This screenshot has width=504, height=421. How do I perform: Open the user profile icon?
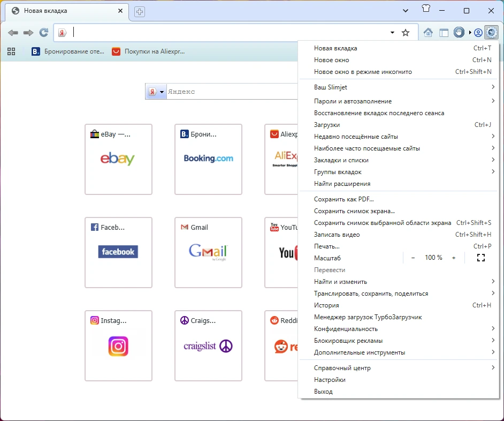click(478, 33)
